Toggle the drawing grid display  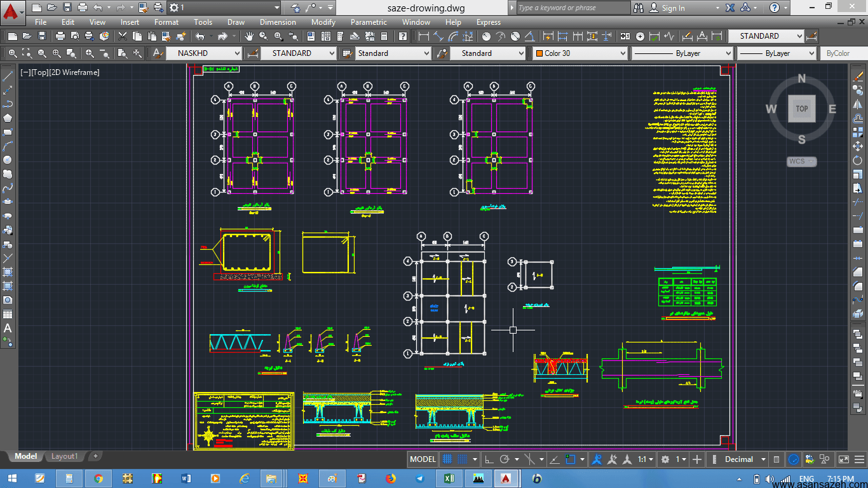coord(447,459)
